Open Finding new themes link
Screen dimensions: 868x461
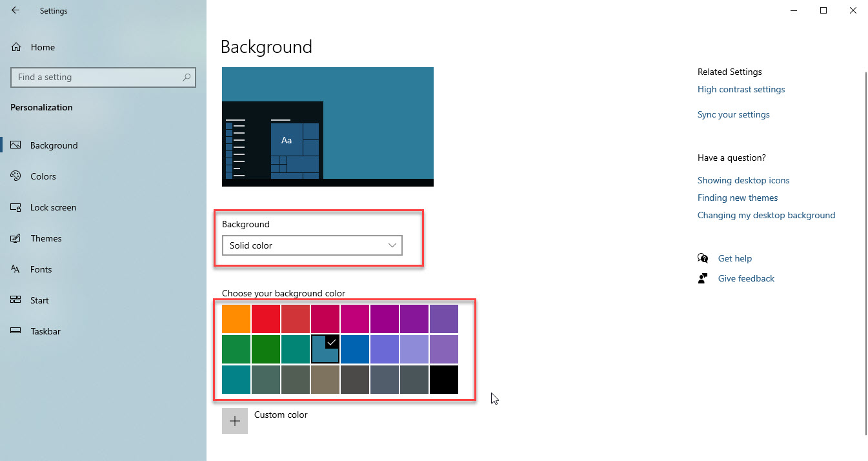738,198
